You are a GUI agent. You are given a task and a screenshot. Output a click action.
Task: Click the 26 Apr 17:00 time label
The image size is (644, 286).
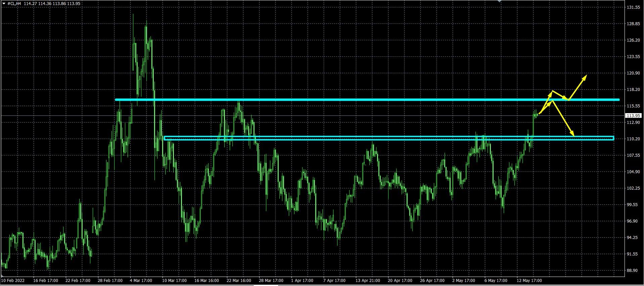click(432, 280)
